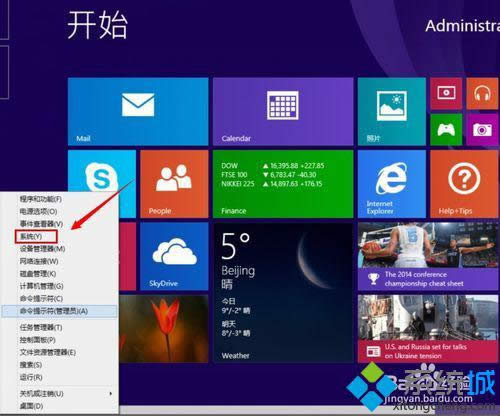The image size is (500, 416).
Task: Click the Administrator account name
Action: pos(462,26)
